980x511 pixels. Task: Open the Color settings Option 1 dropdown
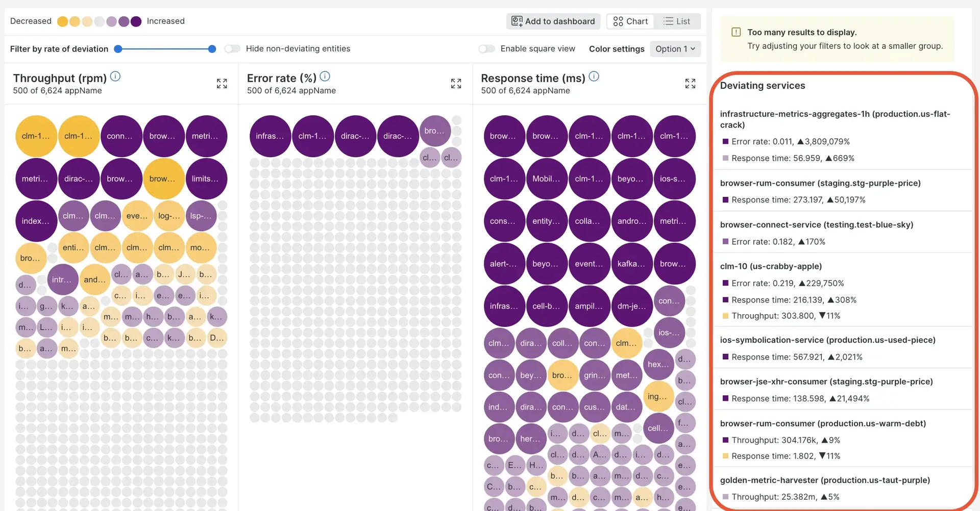[x=675, y=49]
